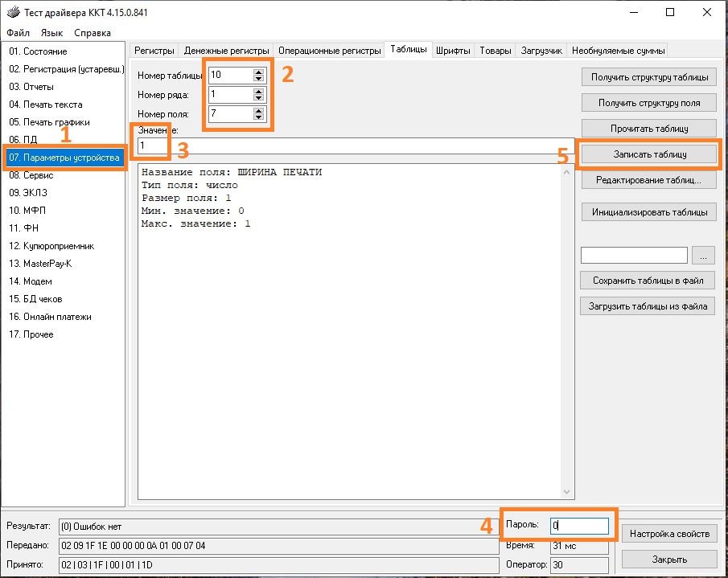The height and width of the screenshot is (578, 728).
Task: Select 08. Сервис in the left list
Action: coord(31,175)
